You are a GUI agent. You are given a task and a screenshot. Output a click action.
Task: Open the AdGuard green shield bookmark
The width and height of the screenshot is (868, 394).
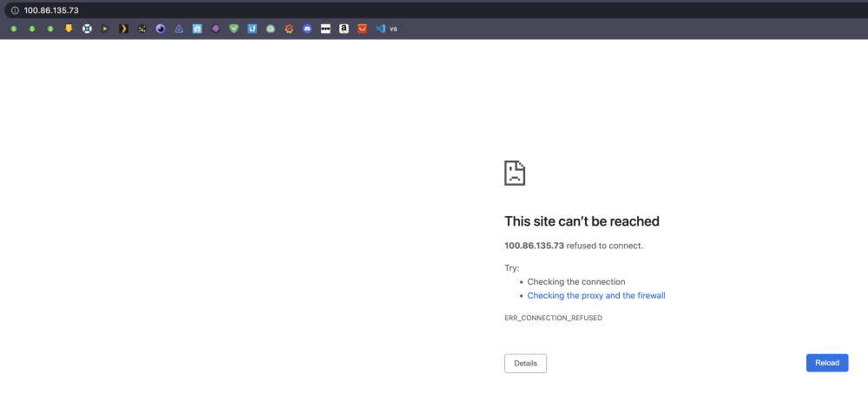coord(233,29)
